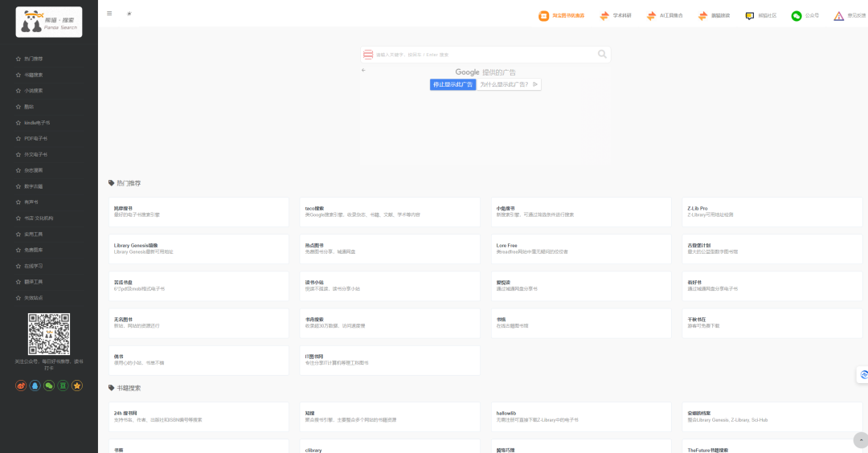Open the 淘宝 book coupon link
Screen dimensions: 868x453
click(x=561, y=15)
